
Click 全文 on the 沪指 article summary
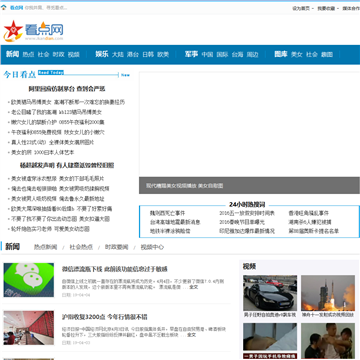[x=192, y=335]
